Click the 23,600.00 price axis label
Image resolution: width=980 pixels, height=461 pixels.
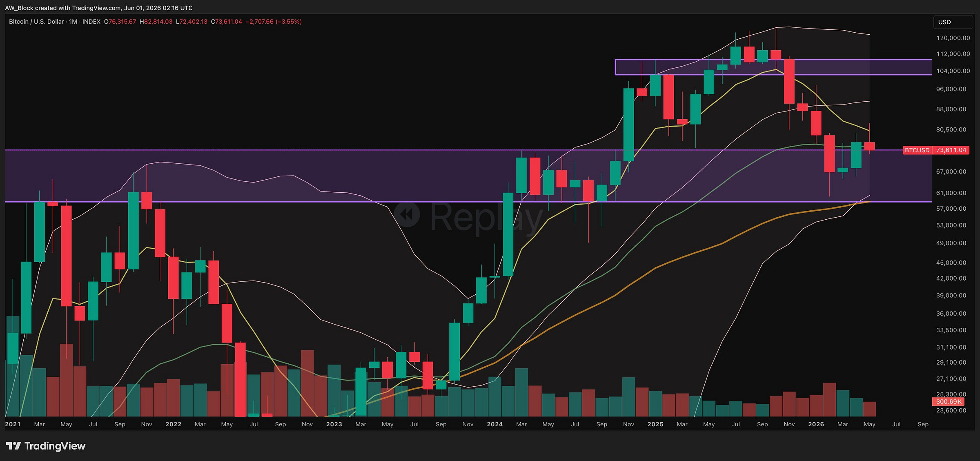(951, 411)
